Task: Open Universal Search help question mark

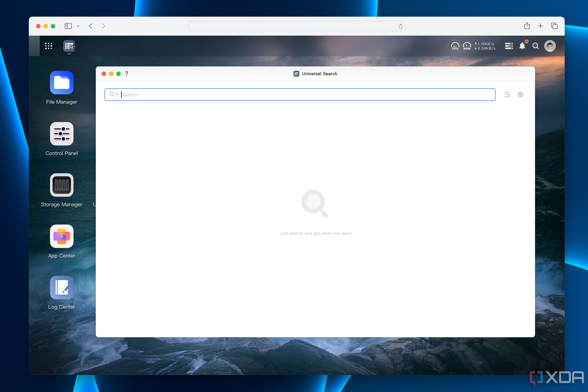Action: [127, 74]
